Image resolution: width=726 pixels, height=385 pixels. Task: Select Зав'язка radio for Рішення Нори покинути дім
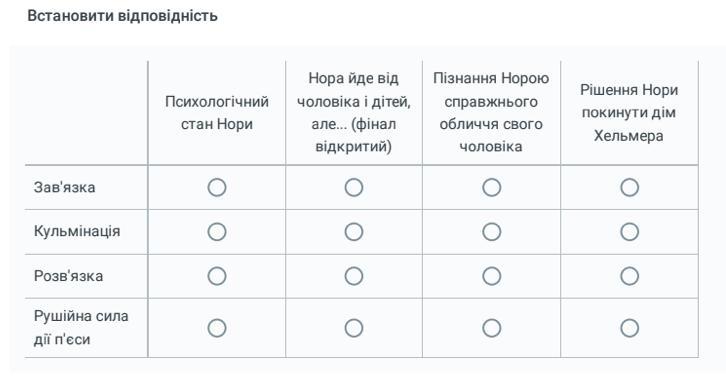629,187
